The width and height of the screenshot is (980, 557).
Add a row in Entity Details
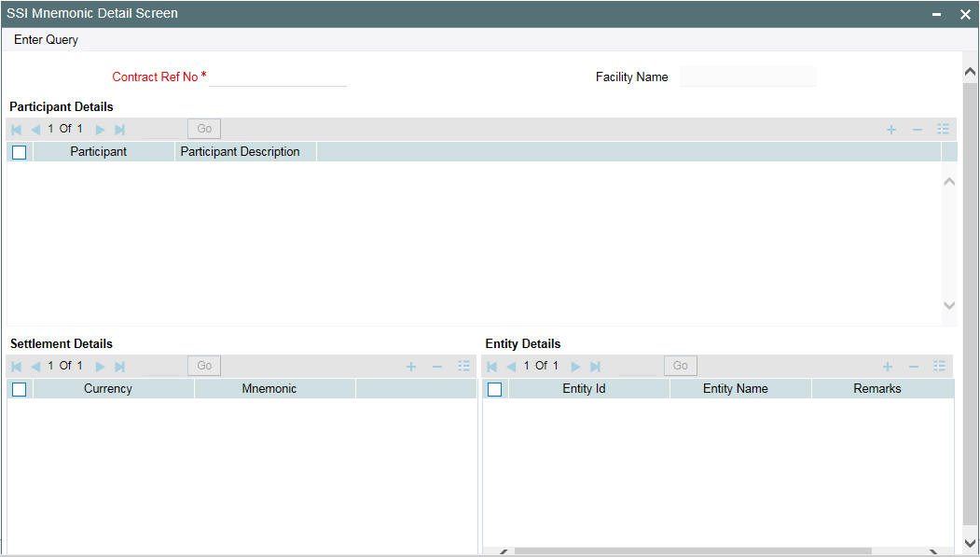tap(888, 367)
